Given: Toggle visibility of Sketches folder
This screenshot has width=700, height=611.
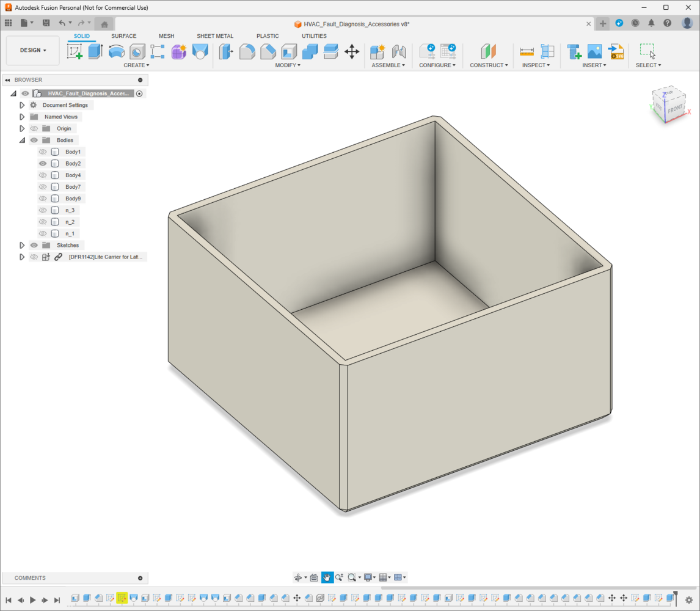Looking at the screenshot, I should 34,245.
